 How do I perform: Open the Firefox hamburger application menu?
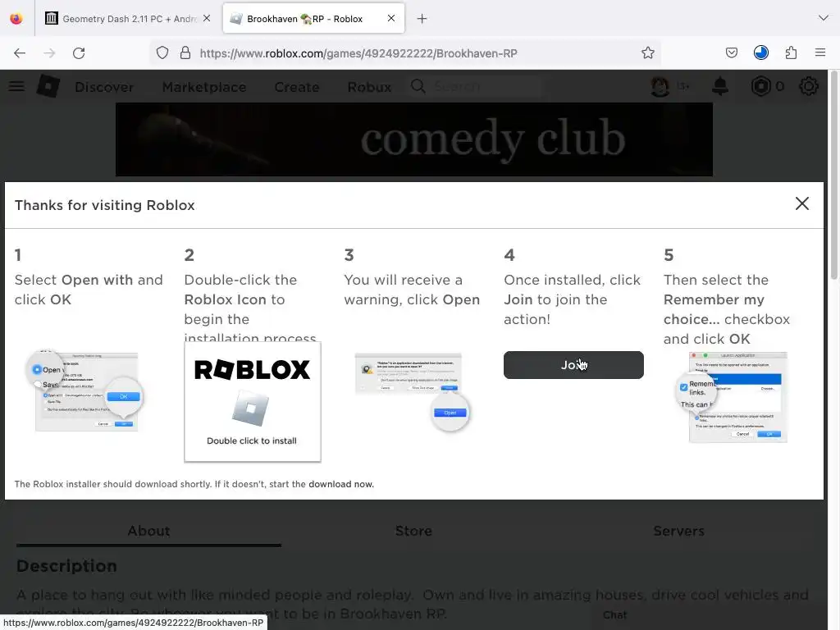tap(820, 52)
